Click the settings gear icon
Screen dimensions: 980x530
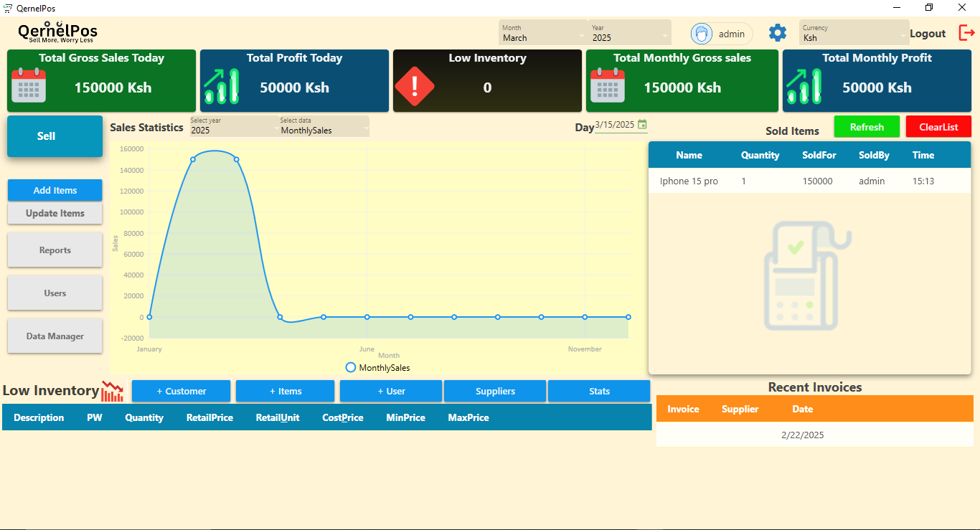click(778, 33)
